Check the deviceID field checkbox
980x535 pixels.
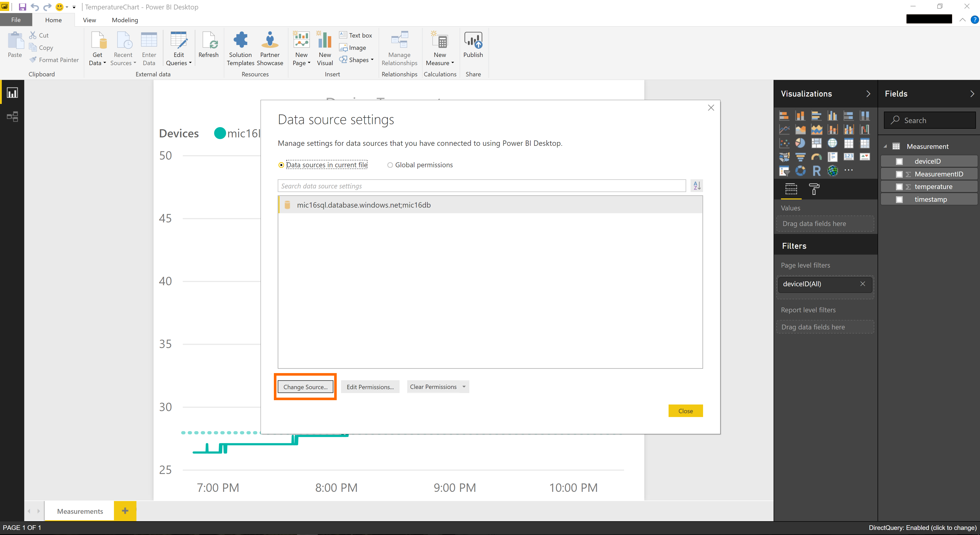899,161
